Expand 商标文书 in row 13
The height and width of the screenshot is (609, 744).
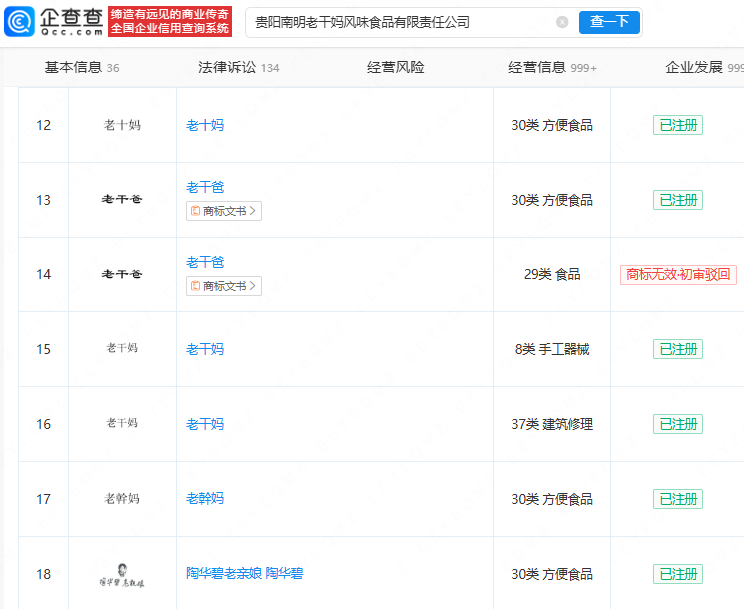pos(224,211)
